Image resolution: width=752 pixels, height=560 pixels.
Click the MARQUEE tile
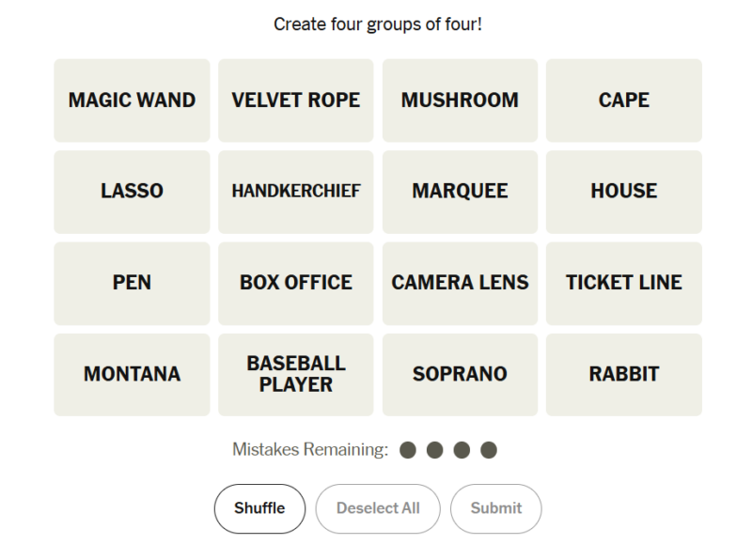pyautogui.click(x=460, y=192)
